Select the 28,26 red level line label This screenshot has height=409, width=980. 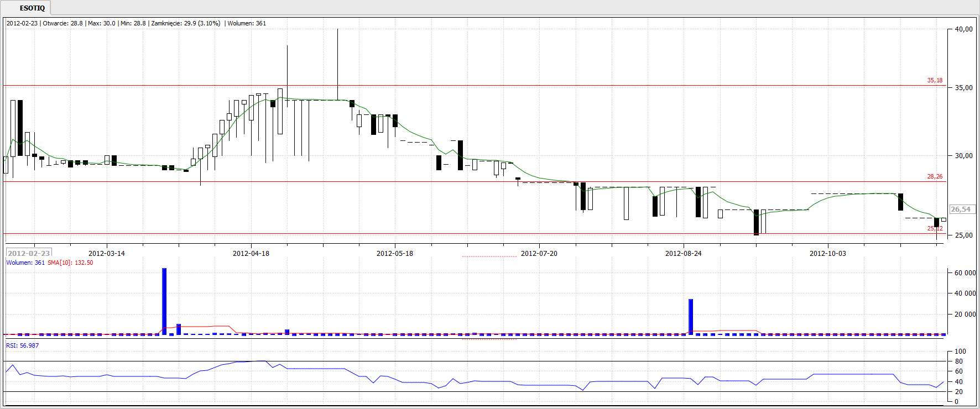(x=935, y=177)
